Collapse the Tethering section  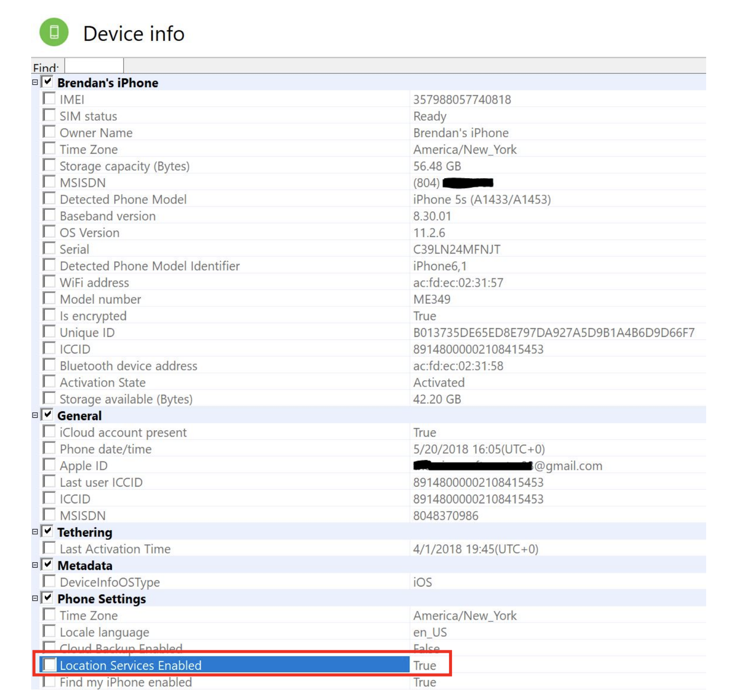point(35,532)
